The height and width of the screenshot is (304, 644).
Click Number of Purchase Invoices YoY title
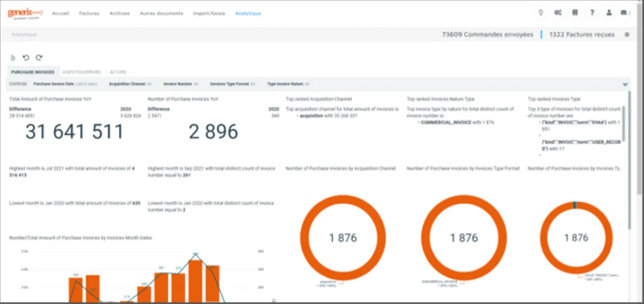point(183,99)
